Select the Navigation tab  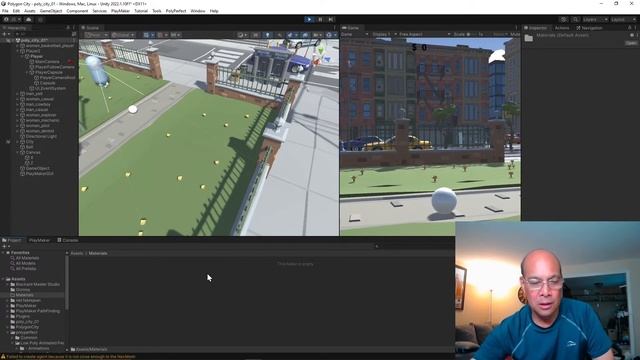click(589, 28)
